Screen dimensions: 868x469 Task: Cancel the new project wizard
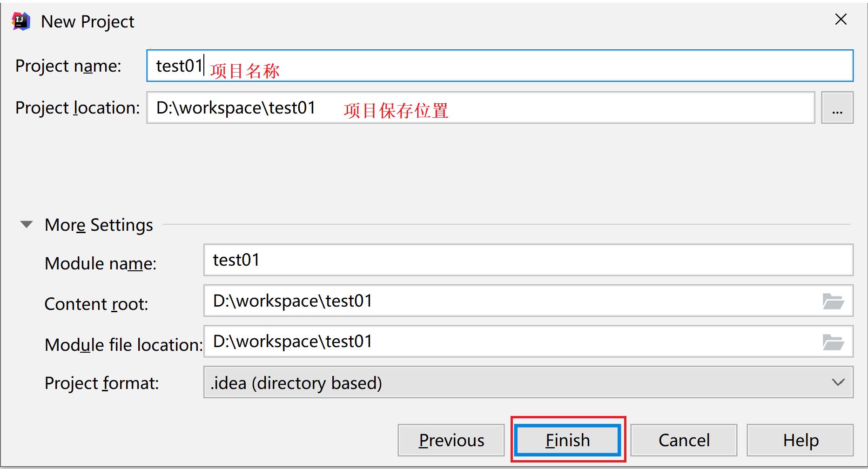684,440
